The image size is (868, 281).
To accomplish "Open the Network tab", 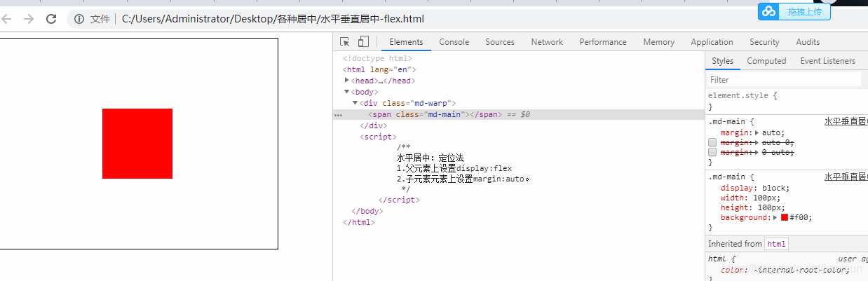I will pyautogui.click(x=547, y=42).
